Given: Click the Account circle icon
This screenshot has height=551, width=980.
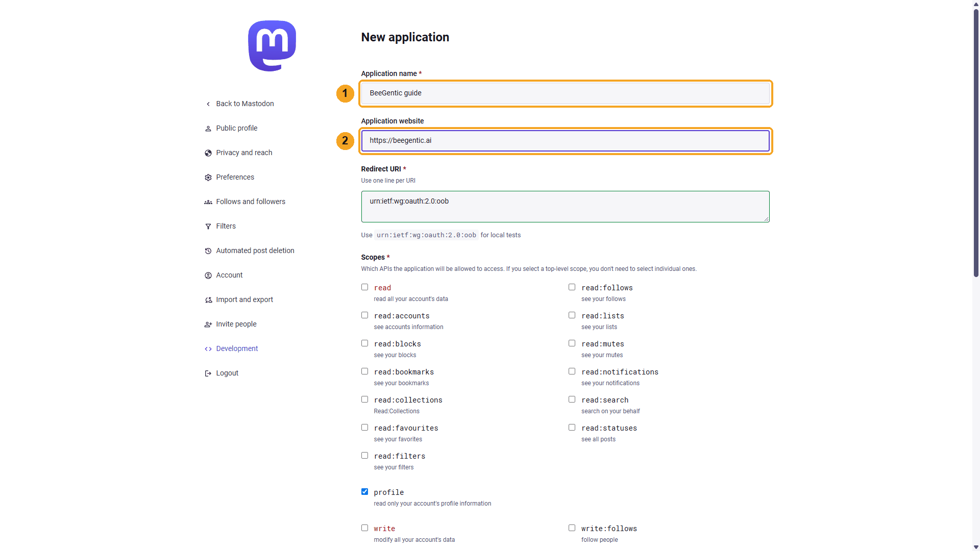Looking at the screenshot, I should pos(208,275).
